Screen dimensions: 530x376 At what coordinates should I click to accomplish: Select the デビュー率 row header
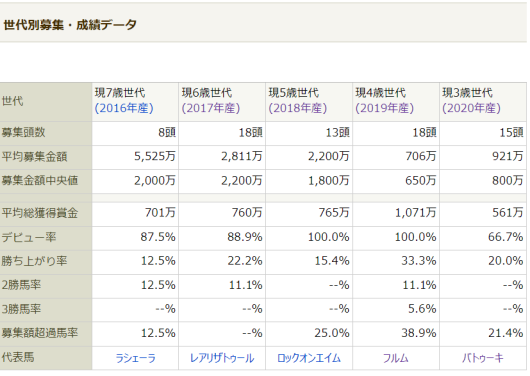coord(46,238)
